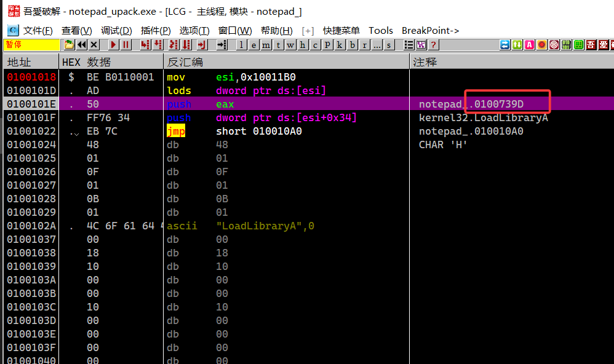
Task: Open the 文件(F) menu
Action: coord(38,30)
